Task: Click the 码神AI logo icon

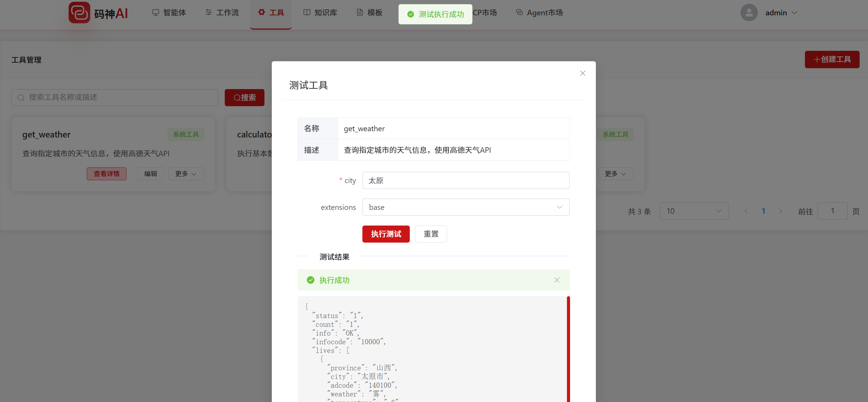Action: point(79,13)
